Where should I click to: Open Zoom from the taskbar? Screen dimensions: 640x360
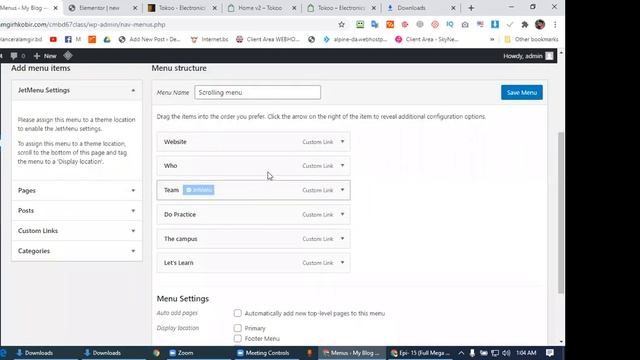[181, 353]
